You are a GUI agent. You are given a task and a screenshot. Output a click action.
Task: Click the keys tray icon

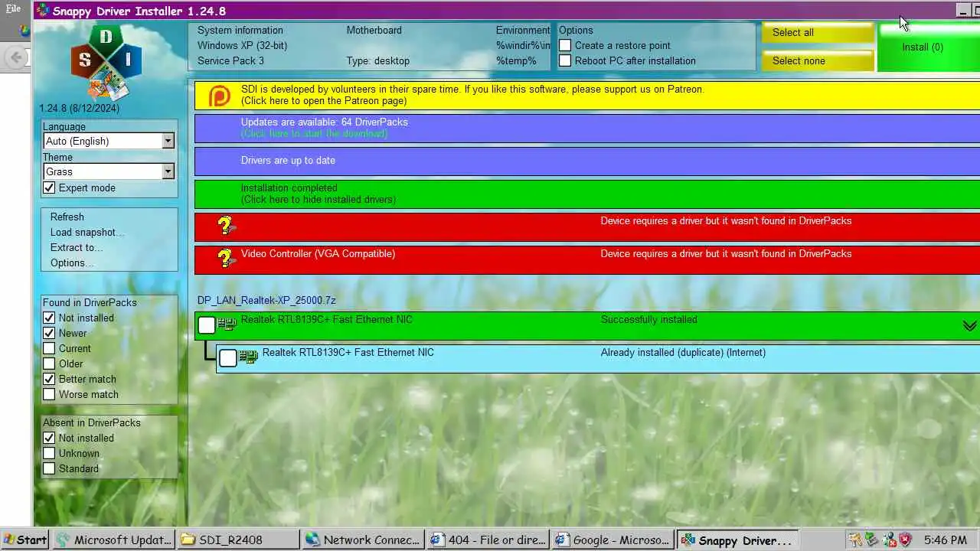[x=856, y=540]
